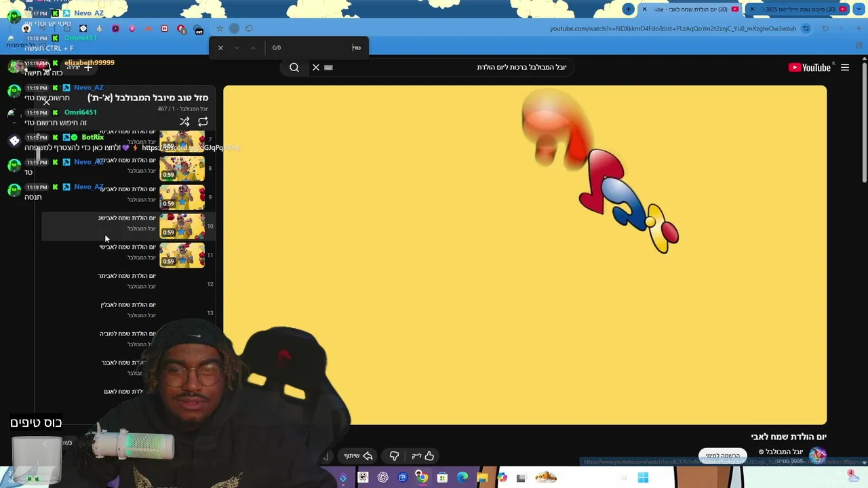Close the יום הולדת שמח לאבי tab
868x488 pixels.
tap(644, 9)
